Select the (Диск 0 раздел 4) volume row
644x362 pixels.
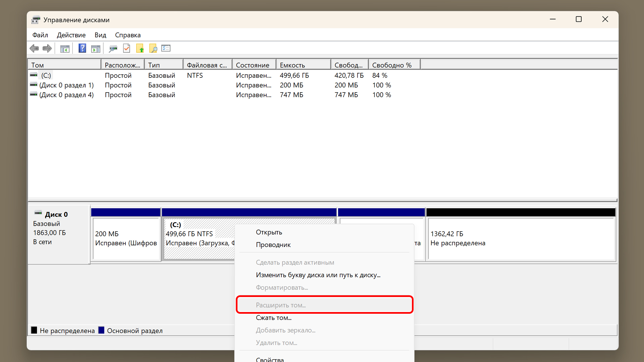point(66,95)
